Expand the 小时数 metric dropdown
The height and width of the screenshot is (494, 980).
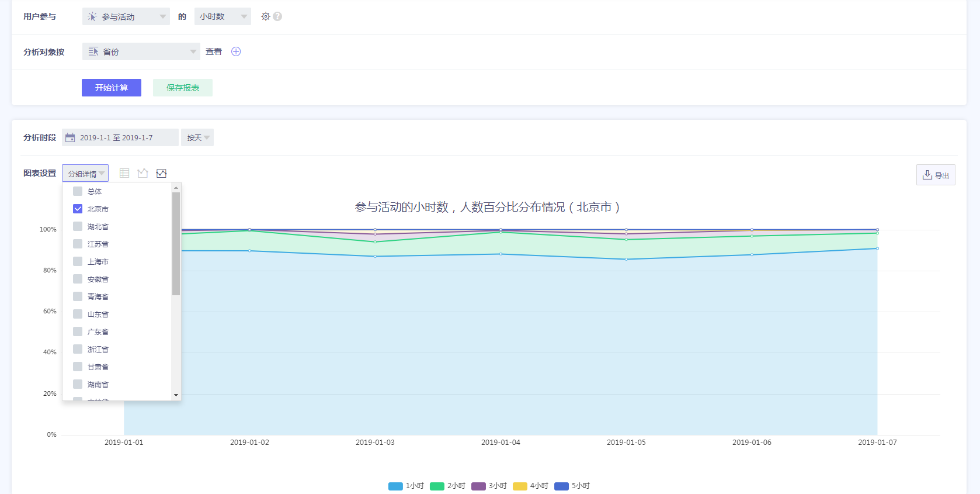(223, 16)
